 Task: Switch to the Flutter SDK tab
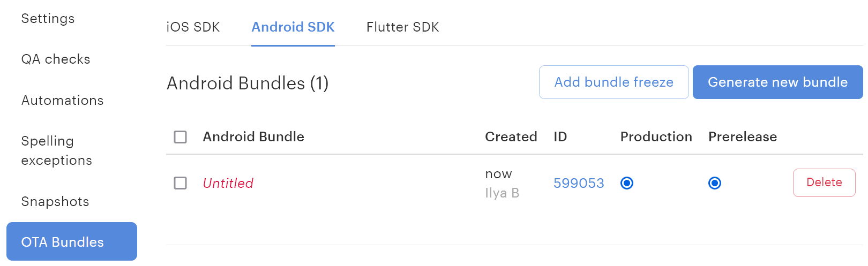tap(402, 27)
